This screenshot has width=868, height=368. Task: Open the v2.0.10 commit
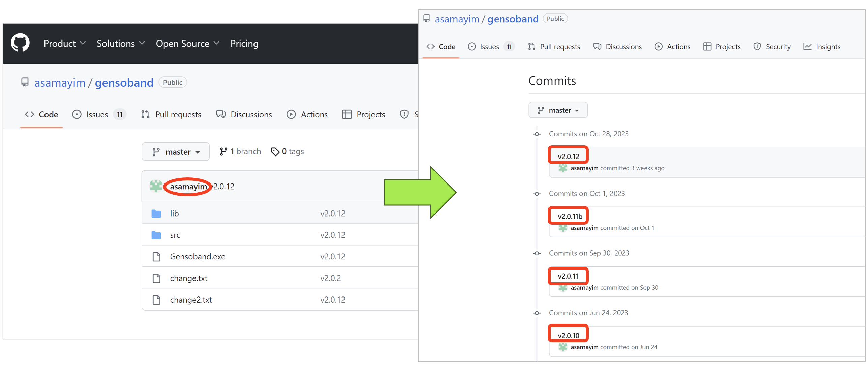(568, 336)
